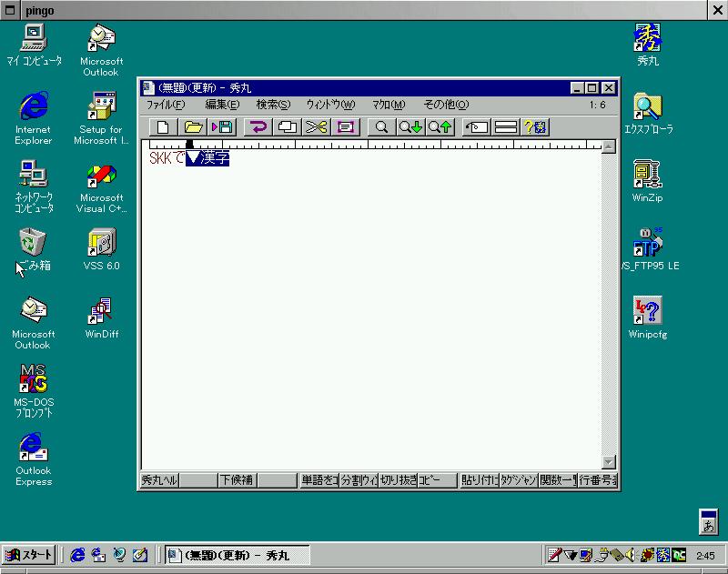Select (無題)(更新) - 秀丸 taskbar button

pyautogui.click(x=238, y=555)
